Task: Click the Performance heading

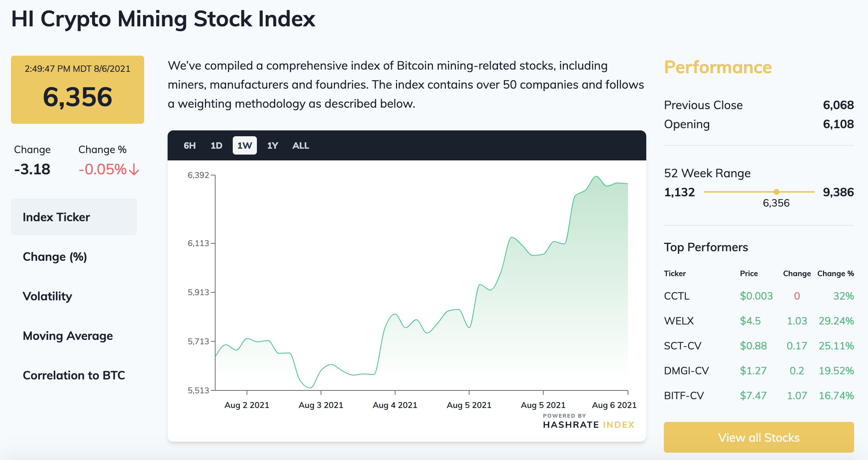Action: (718, 67)
